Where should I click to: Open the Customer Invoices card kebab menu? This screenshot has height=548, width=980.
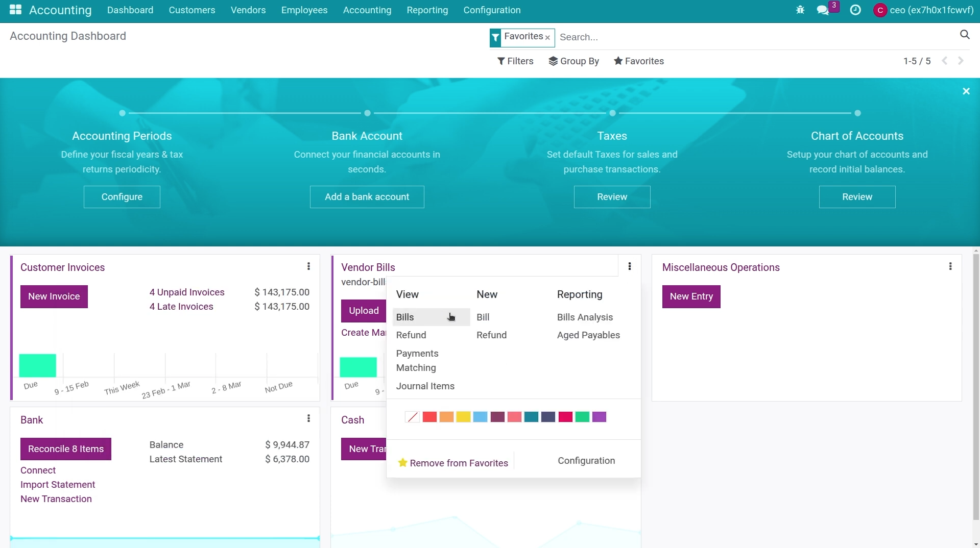pos(308,266)
